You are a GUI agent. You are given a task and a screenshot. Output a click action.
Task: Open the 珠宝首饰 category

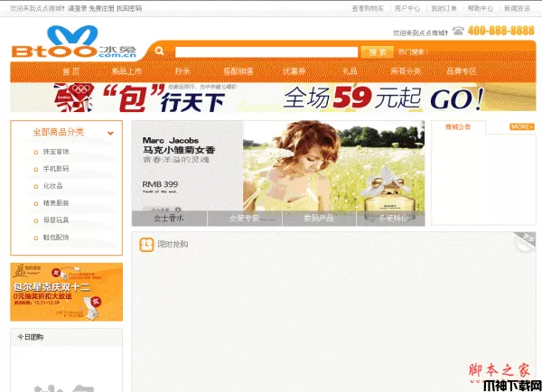(x=56, y=152)
